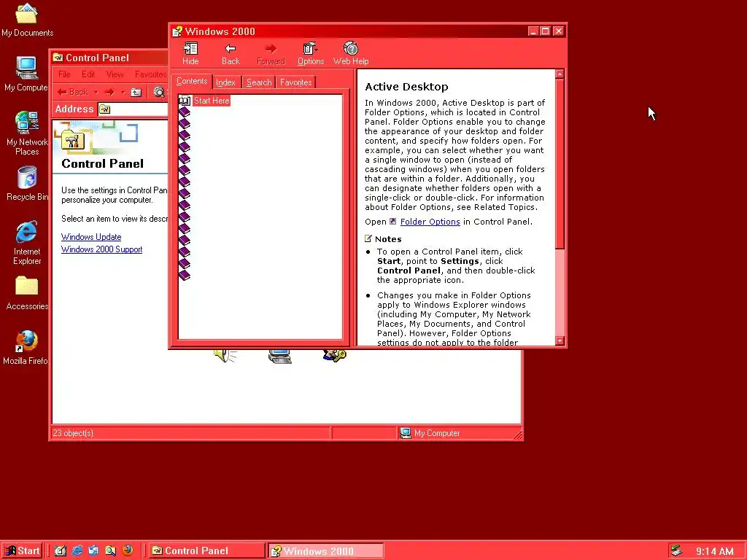Select the My Documents desktop icon
Viewport: 747px width, 560px height.
coord(27,20)
